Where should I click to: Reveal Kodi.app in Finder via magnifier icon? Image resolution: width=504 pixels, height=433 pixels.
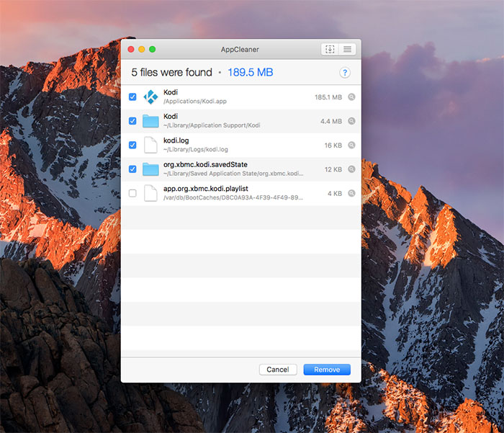pos(351,97)
